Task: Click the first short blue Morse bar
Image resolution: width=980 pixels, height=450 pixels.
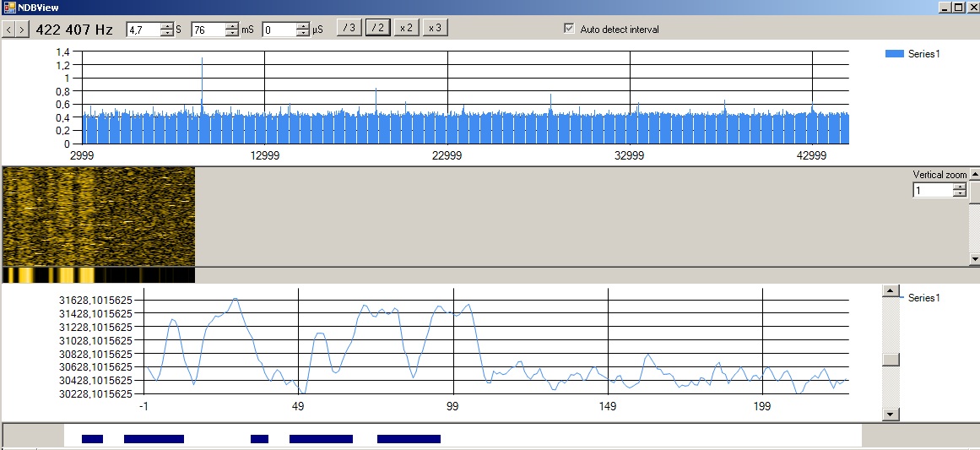Action: [x=93, y=439]
